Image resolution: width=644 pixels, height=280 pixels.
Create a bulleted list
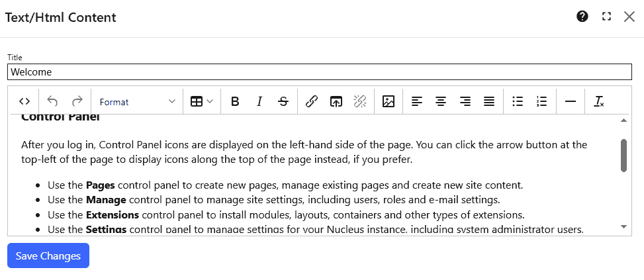tap(518, 101)
